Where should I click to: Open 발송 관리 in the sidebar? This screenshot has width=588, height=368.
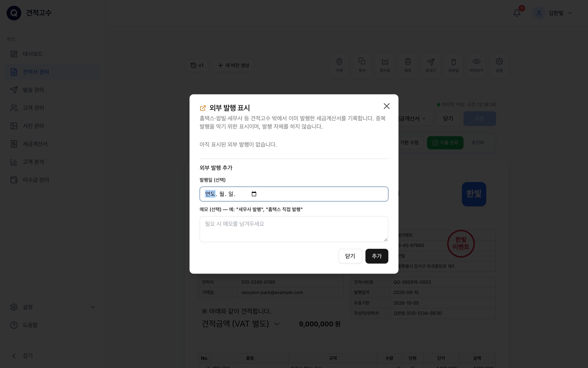[x=53, y=90]
